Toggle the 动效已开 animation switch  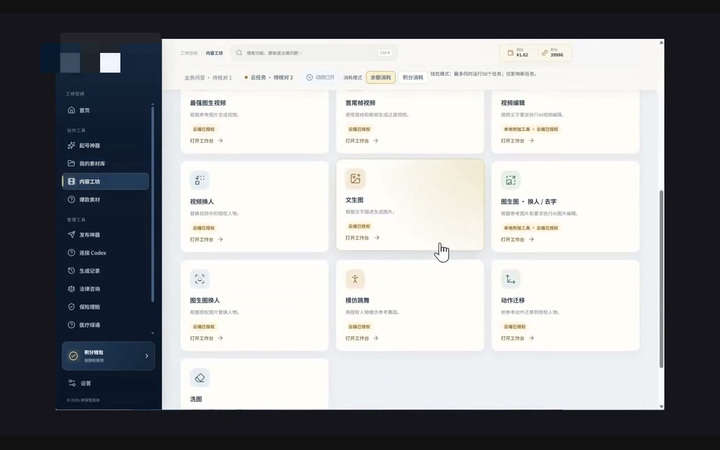pyautogui.click(x=320, y=77)
